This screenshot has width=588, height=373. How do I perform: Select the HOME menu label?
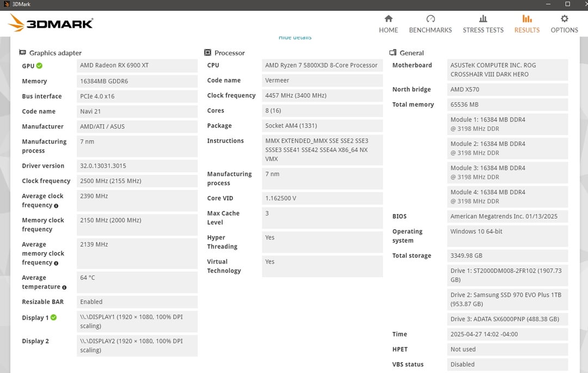point(389,30)
